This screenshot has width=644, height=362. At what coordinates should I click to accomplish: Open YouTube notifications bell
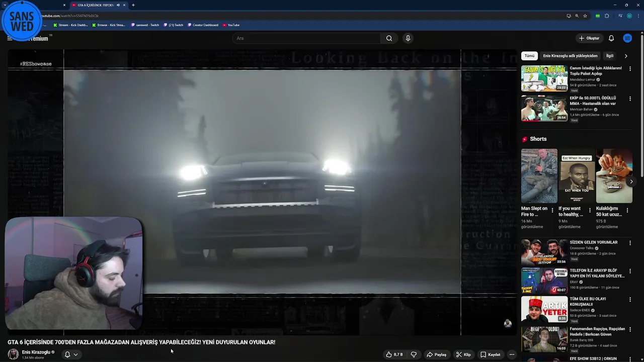point(611,38)
